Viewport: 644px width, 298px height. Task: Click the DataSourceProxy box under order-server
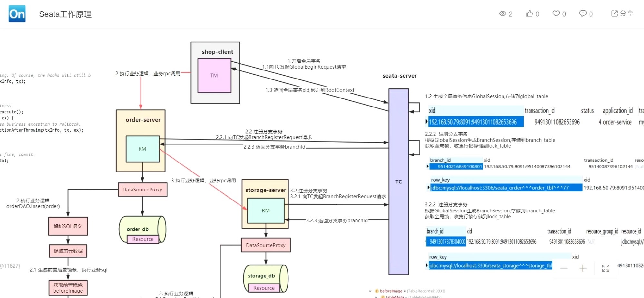point(142,190)
